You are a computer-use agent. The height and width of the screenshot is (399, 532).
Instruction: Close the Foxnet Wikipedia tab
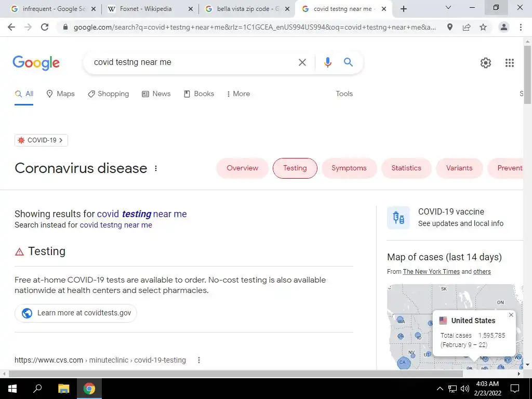[191, 9]
